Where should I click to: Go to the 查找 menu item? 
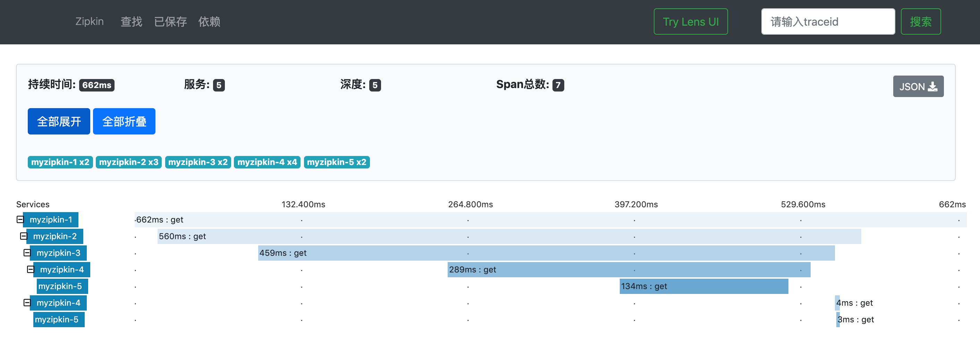[131, 21]
